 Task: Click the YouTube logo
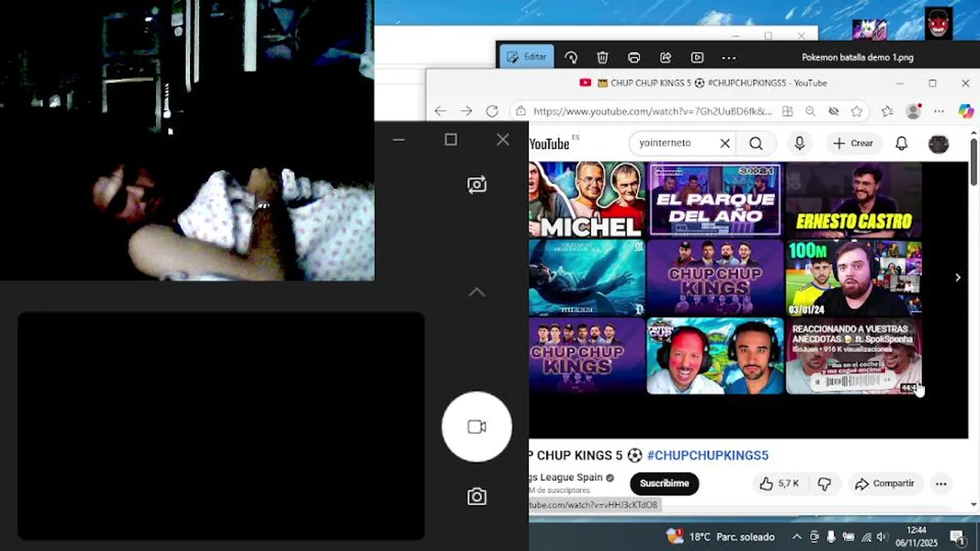[x=550, y=144]
